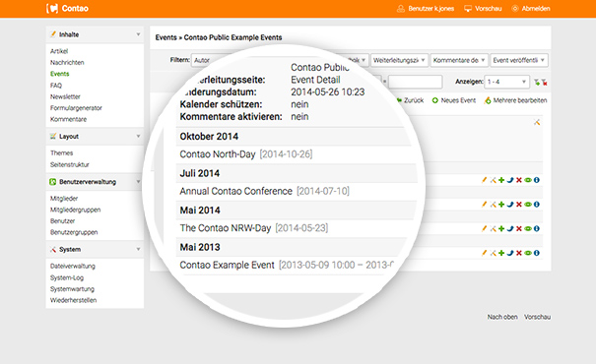Reset filters with the red filter icon
Screen dimensions: 596x364
point(545,82)
